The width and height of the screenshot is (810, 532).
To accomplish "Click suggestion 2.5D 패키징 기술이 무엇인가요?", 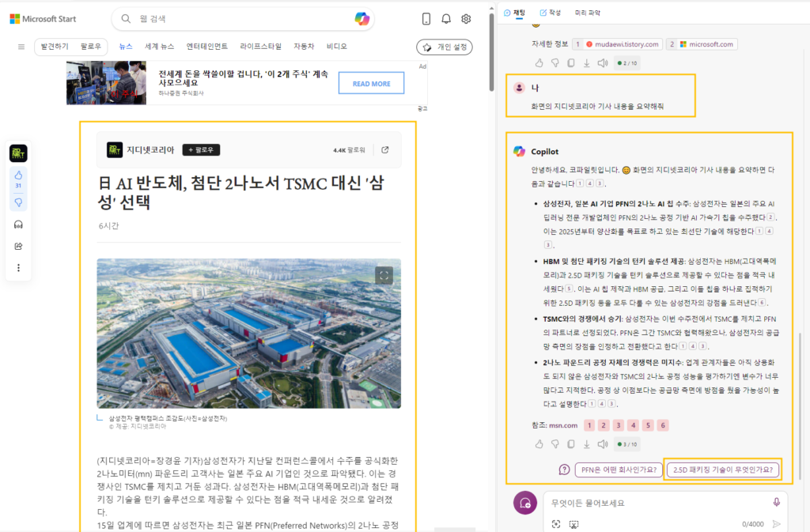I will pos(723,470).
